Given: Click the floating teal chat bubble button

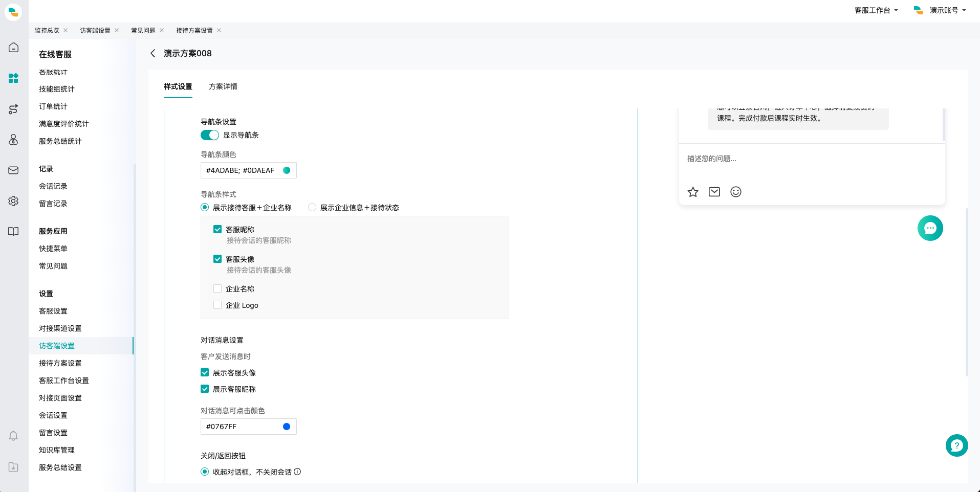Looking at the screenshot, I should [930, 228].
